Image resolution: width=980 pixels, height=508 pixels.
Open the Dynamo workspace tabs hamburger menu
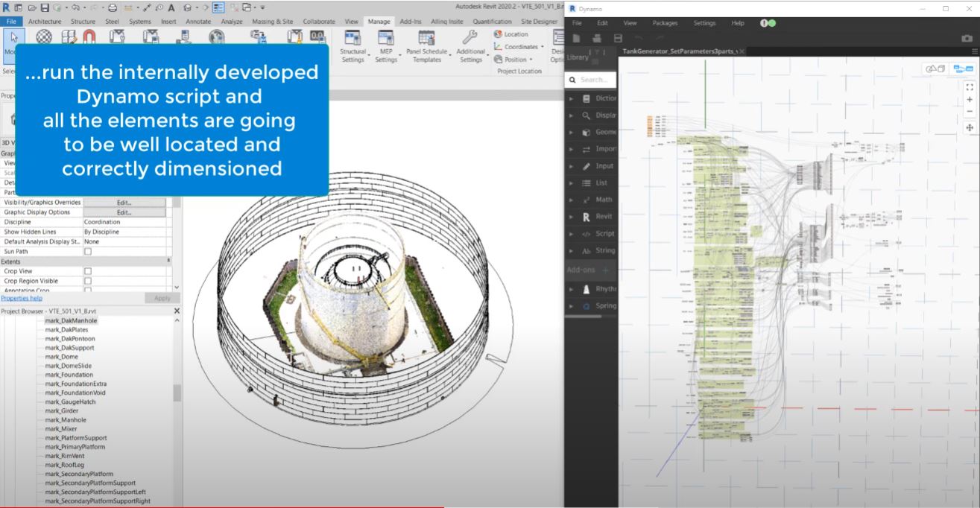tap(975, 51)
